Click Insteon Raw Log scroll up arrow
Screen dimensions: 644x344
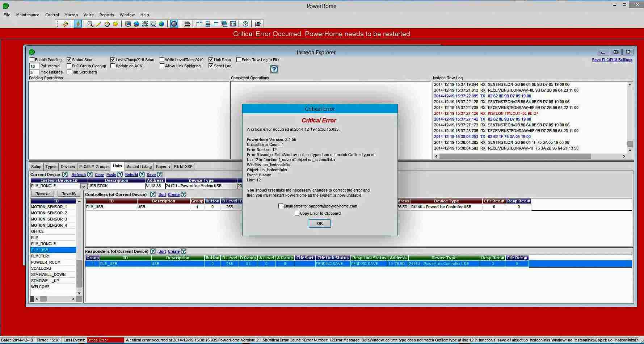click(630, 85)
